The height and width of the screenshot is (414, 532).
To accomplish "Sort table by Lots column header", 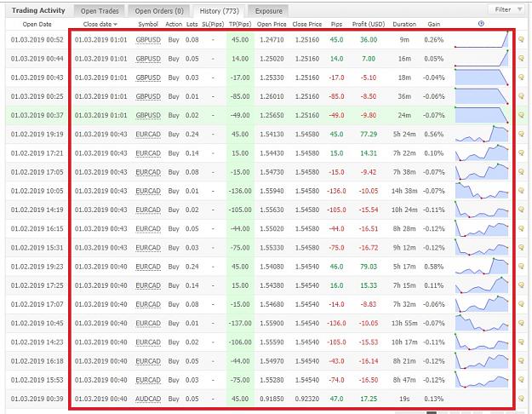I will tap(192, 24).
